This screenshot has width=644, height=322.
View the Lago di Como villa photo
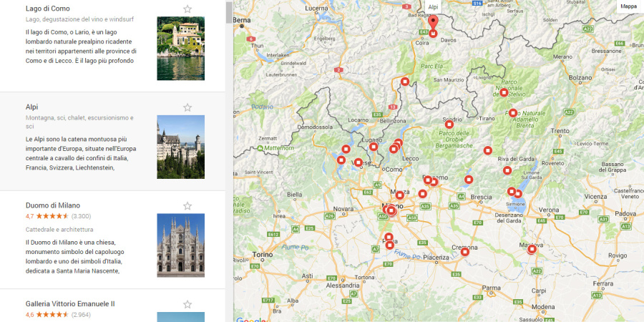180,49
